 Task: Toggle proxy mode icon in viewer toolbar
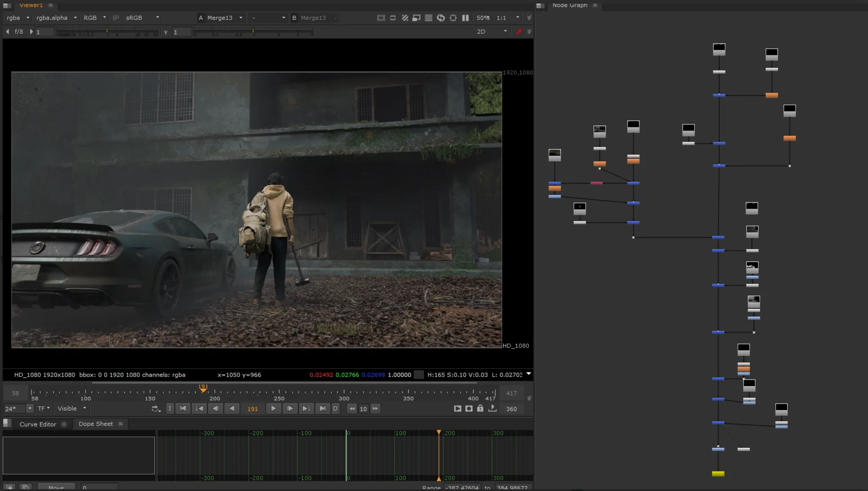416,18
